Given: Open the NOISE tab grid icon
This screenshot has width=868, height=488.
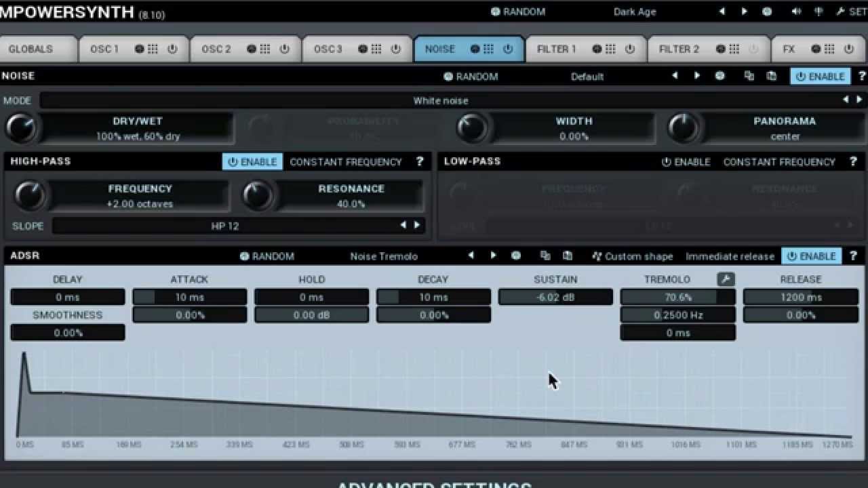Looking at the screenshot, I should point(488,49).
